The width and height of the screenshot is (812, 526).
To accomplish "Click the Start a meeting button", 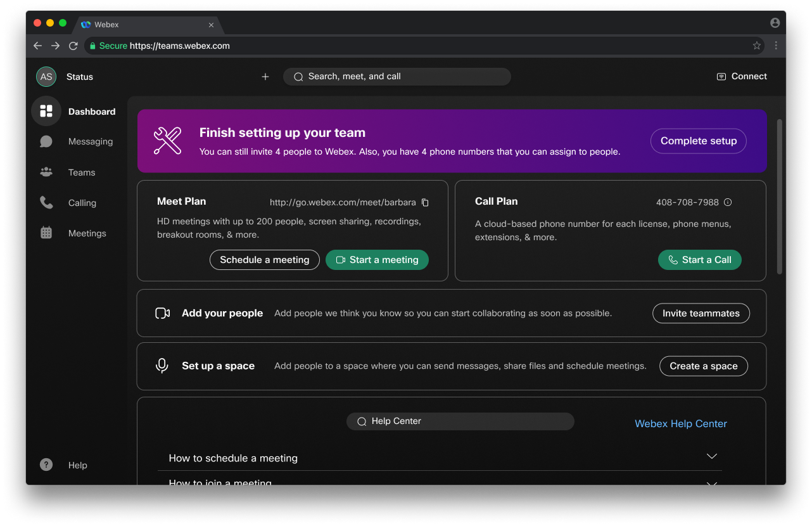I will [x=377, y=260].
